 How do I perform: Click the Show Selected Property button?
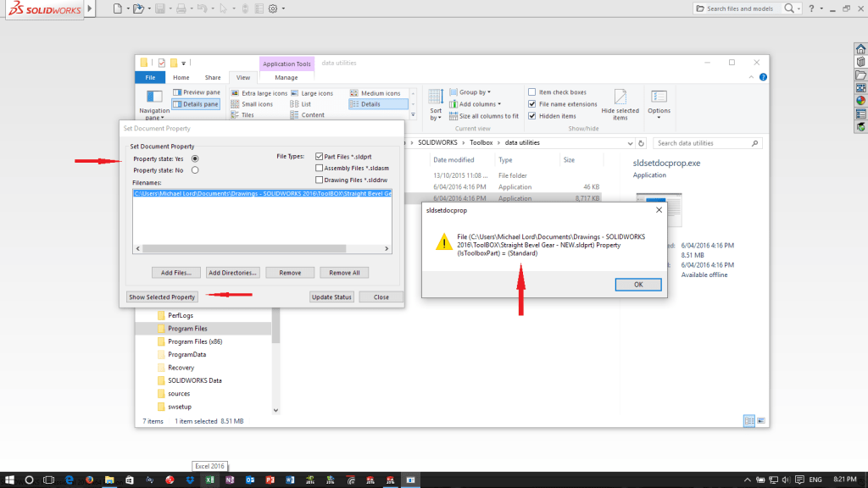[x=162, y=297]
